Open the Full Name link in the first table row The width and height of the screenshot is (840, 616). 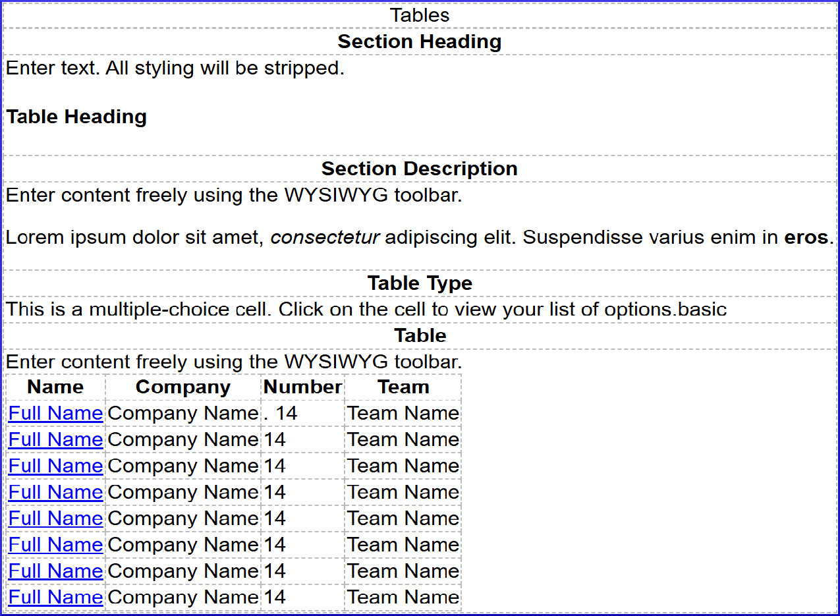click(x=55, y=413)
